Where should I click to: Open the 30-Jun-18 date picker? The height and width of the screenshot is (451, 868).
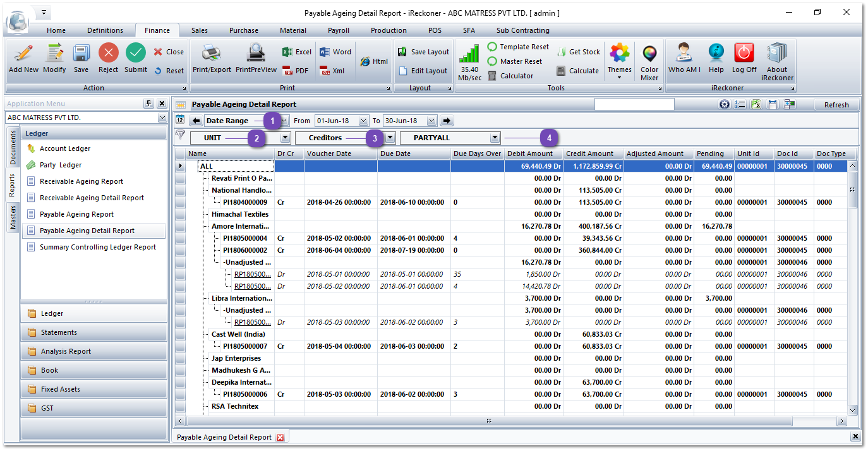[431, 120]
